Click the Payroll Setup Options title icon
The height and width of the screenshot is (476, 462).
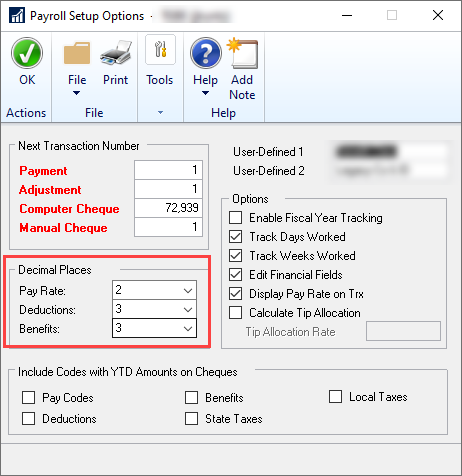point(17,16)
